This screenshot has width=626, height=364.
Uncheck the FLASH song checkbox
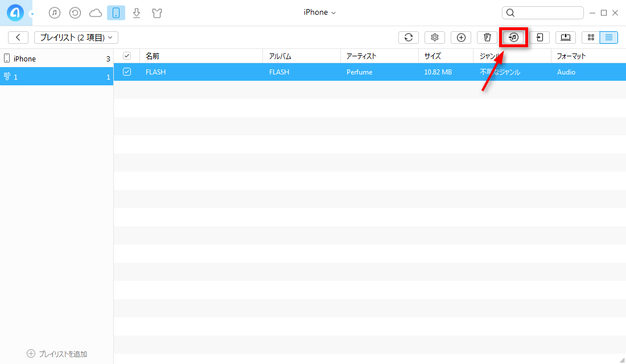click(x=127, y=72)
